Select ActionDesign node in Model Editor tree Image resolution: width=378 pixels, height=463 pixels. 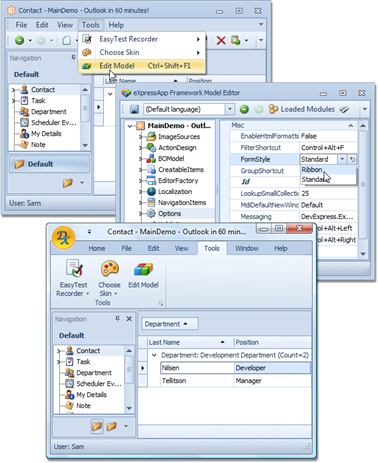coord(177,148)
